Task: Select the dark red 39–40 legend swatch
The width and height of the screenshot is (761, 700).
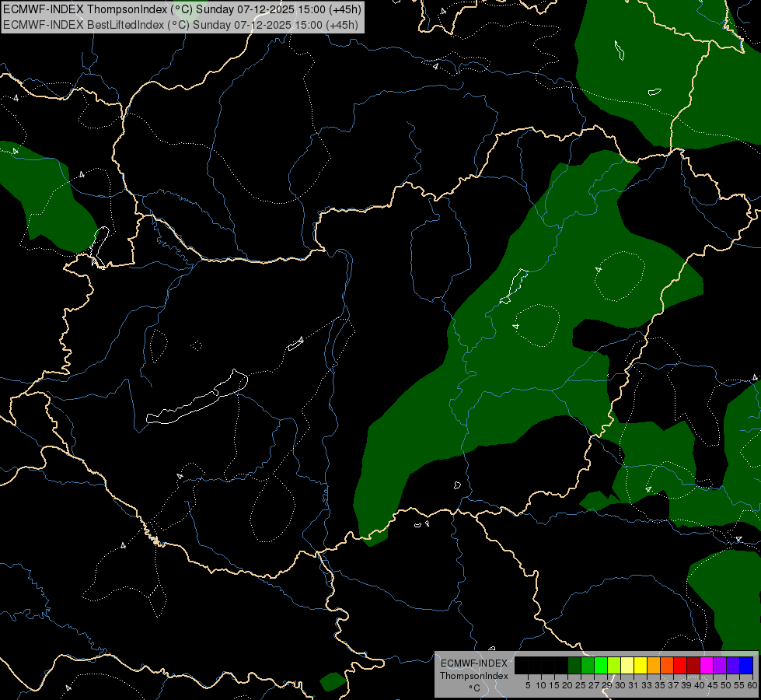Action: [693, 665]
